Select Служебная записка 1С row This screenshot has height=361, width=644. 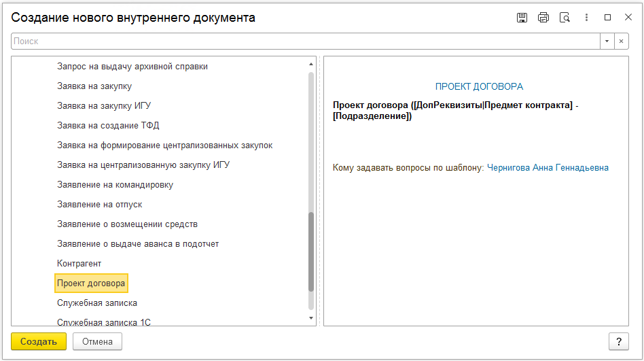pos(104,322)
